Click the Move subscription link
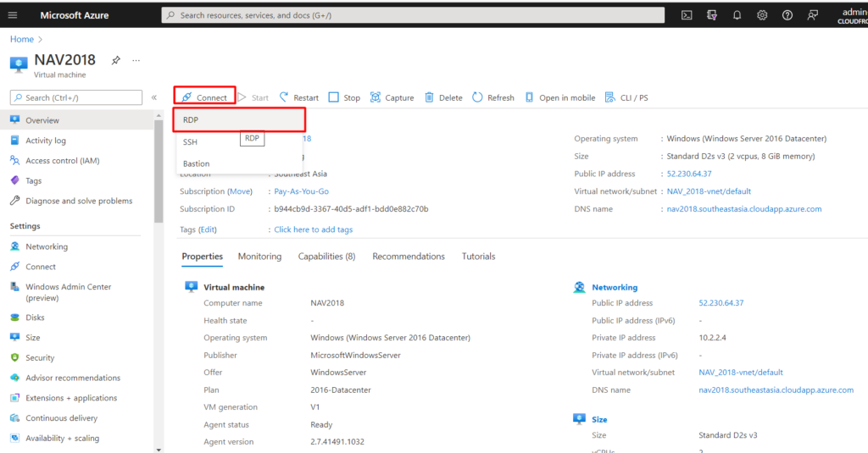This screenshot has width=868, height=453. [x=240, y=191]
